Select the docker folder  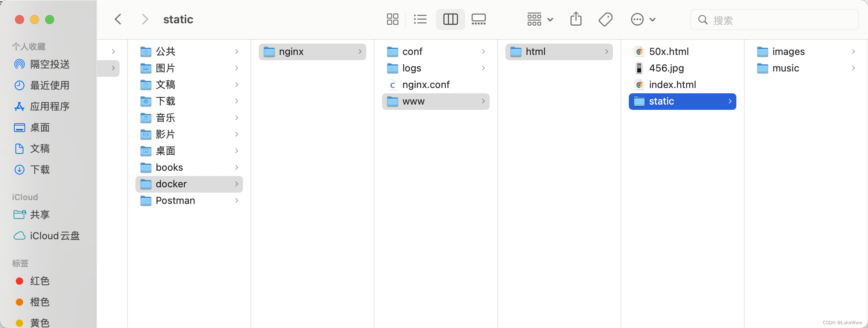(189, 184)
